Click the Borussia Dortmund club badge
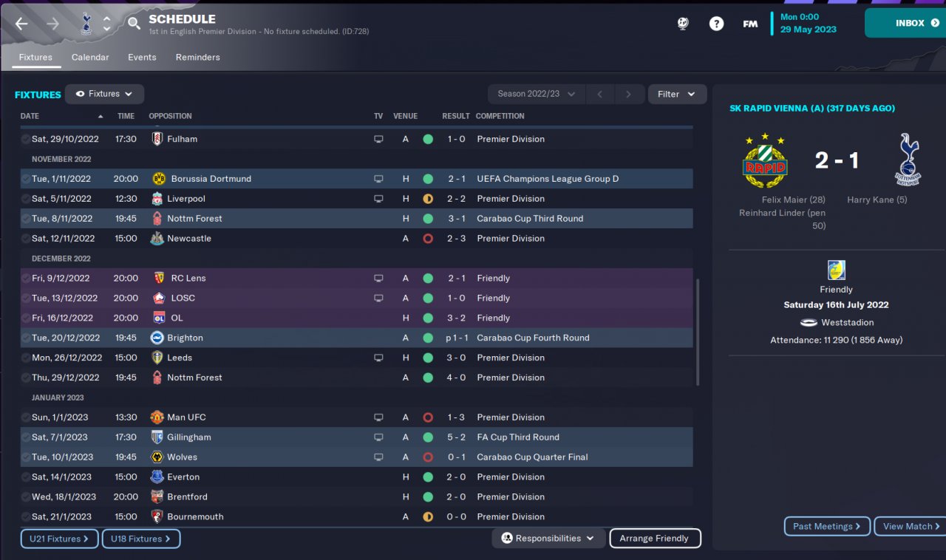The height and width of the screenshot is (560, 946). coord(158,179)
